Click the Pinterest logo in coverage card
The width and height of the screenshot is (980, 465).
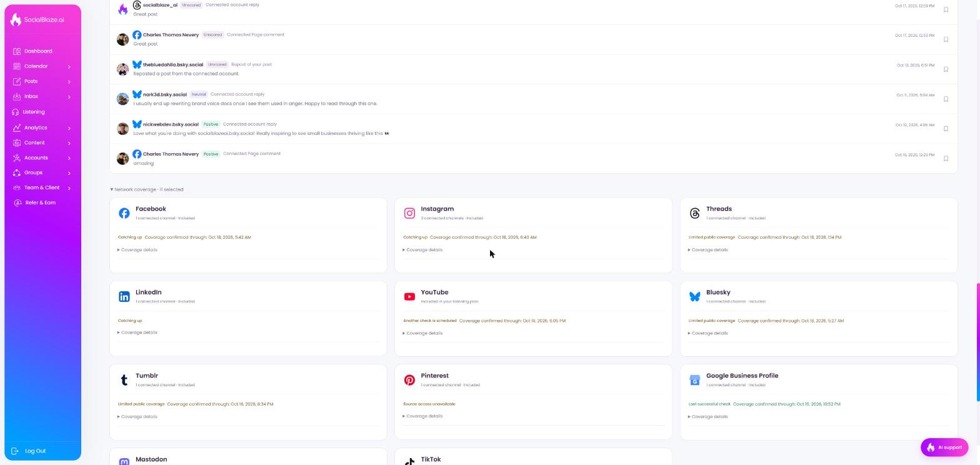tap(409, 380)
